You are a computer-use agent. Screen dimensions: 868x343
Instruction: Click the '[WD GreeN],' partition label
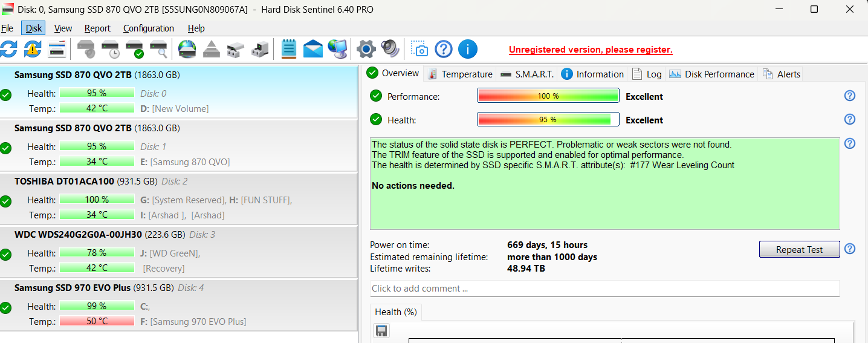[x=176, y=253]
